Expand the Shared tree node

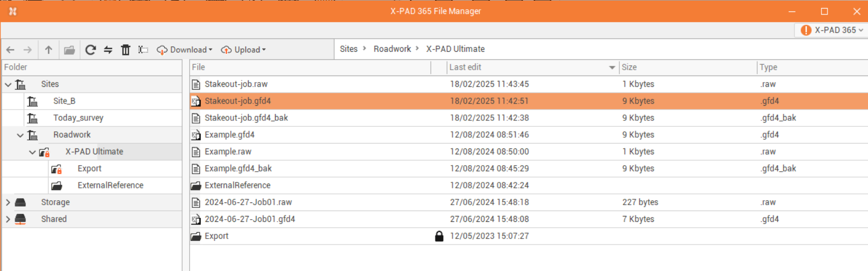click(x=8, y=219)
